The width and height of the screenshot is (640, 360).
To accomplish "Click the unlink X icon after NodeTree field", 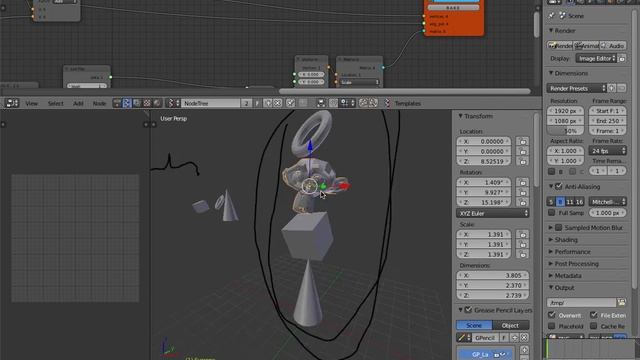I will point(278,103).
